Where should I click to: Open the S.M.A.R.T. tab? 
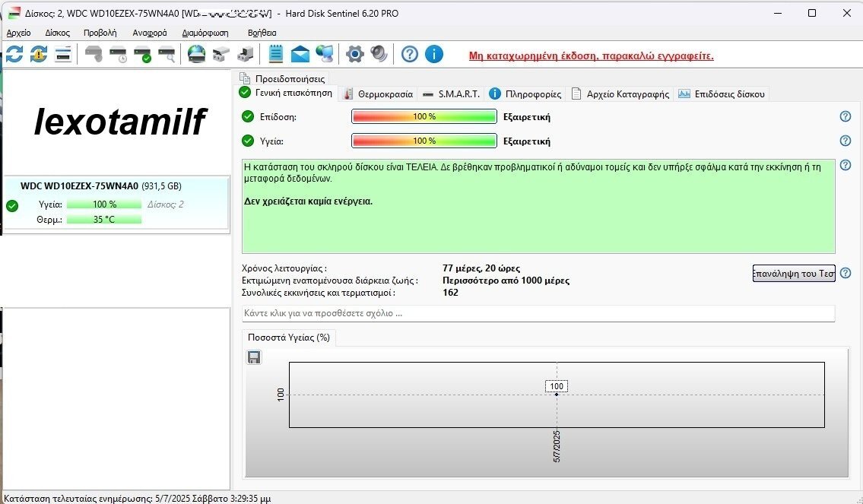click(452, 94)
